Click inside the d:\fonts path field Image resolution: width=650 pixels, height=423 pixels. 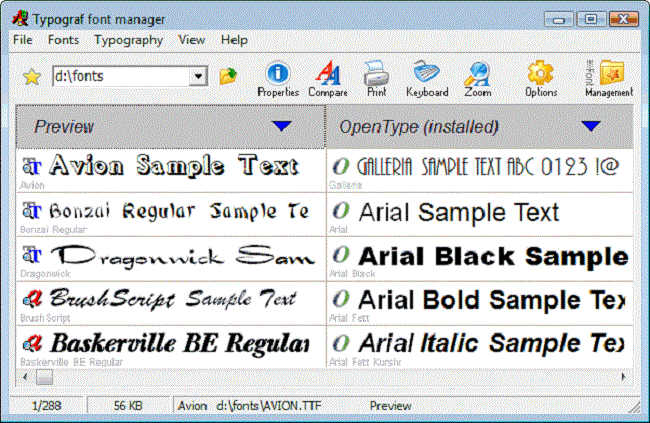point(121,76)
